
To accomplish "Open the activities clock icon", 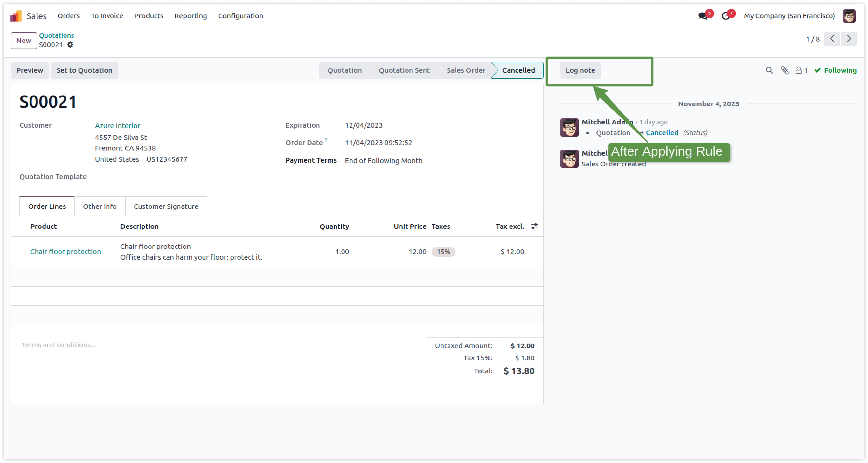I will point(726,16).
